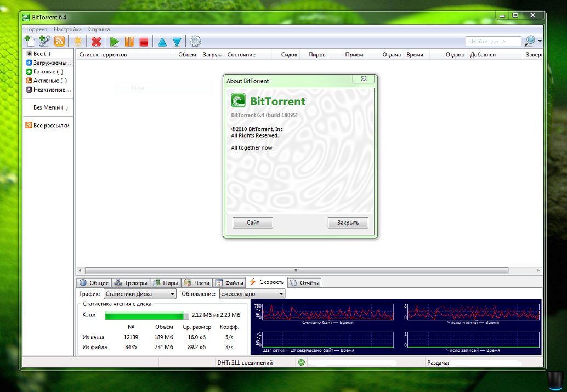
Task: Click the '12139' cache count value
Action: coord(131,337)
